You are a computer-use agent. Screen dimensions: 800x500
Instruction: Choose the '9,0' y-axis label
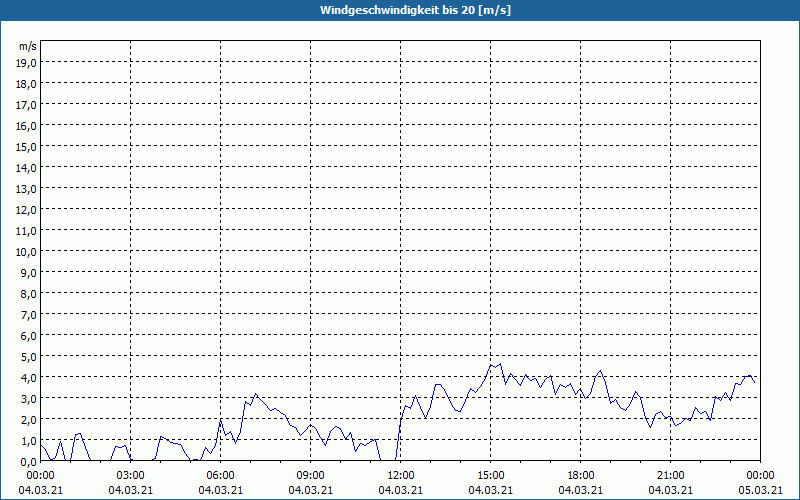pyautogui.click(x=28, y=272)
